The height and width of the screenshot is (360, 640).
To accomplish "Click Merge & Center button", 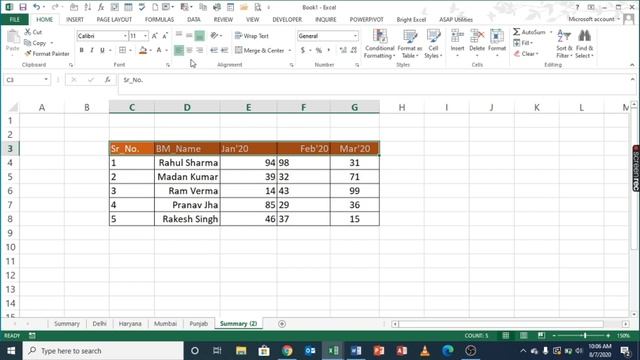I will tap(260, 50).
